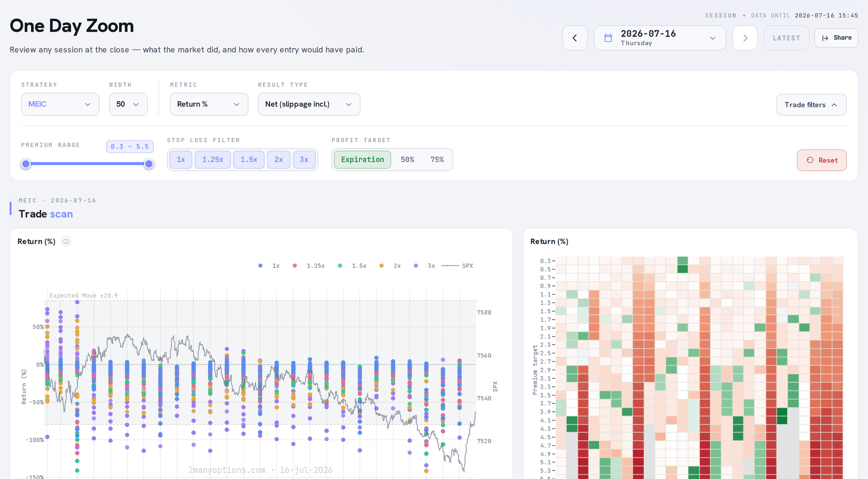Select the Expiration profit target
Viewport: 868px width, 479px height.
point(362,160)
